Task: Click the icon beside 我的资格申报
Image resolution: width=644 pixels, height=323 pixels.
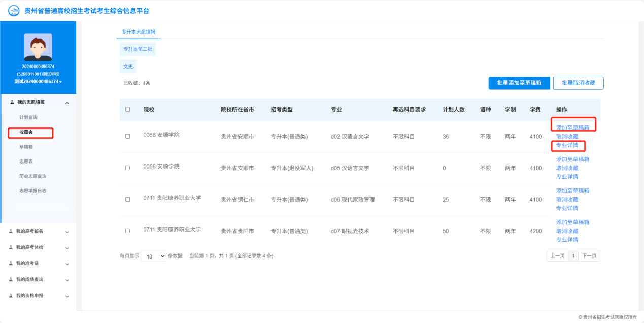Action: click(11, 296)
